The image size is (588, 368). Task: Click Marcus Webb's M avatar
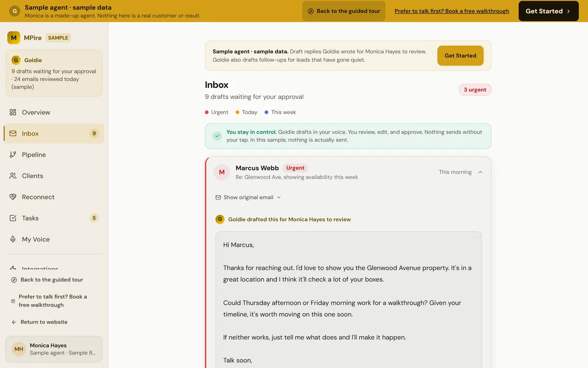[222, 172]
